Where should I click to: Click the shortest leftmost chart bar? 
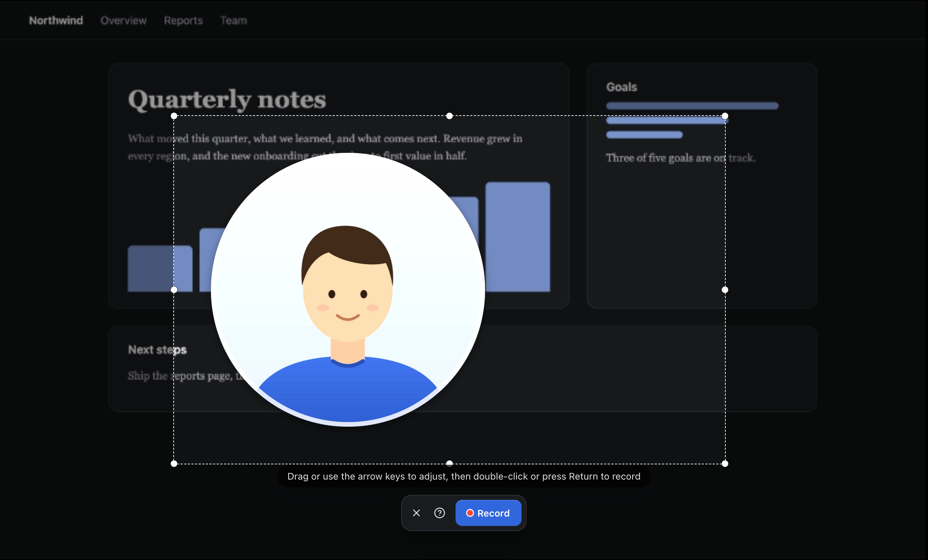160,268
